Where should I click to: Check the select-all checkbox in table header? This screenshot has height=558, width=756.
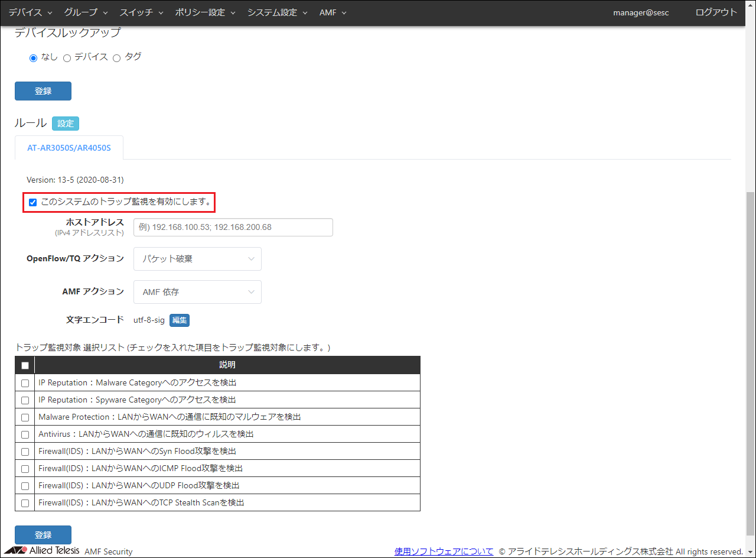click(x=25, y=365)
